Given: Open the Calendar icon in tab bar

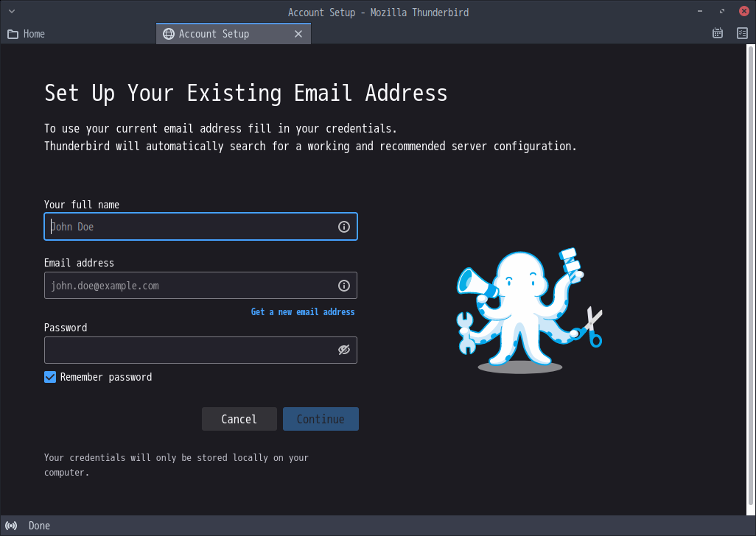Looking at the screenshot, I should click(718, 33).
